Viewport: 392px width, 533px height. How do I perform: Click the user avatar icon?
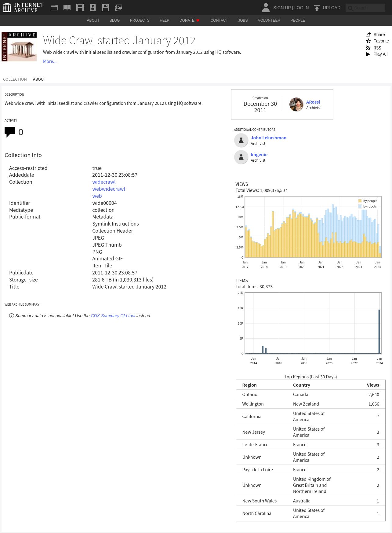click(266, 8)
